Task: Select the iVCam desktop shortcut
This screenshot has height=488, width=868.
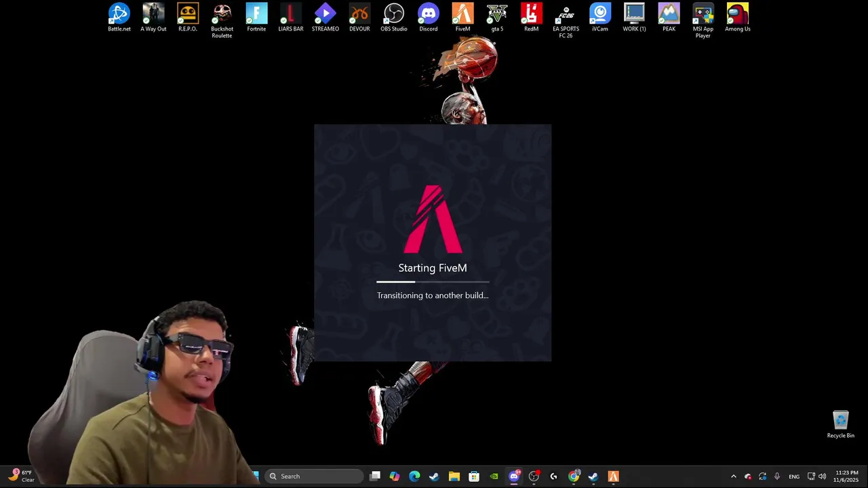Action: pyautogui.click(x=600, y=18)
